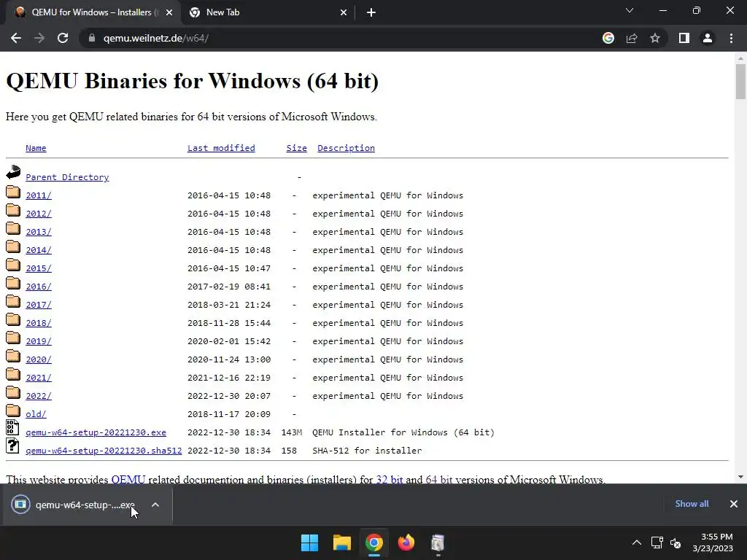747x560 pixels.
Task: Open the 2015/ folder link
Action: pos(39,268)
